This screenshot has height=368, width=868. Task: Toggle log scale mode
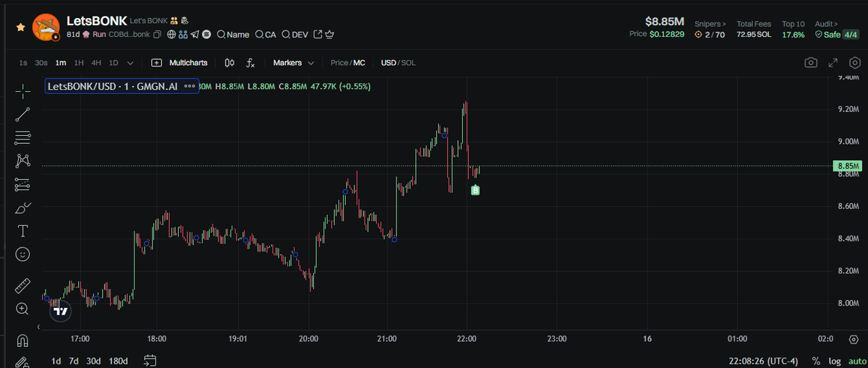tap(835, 361)
